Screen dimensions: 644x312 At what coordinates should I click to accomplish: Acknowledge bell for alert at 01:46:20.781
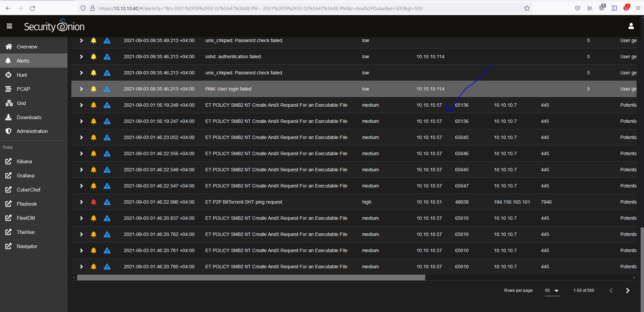point(94,250)
